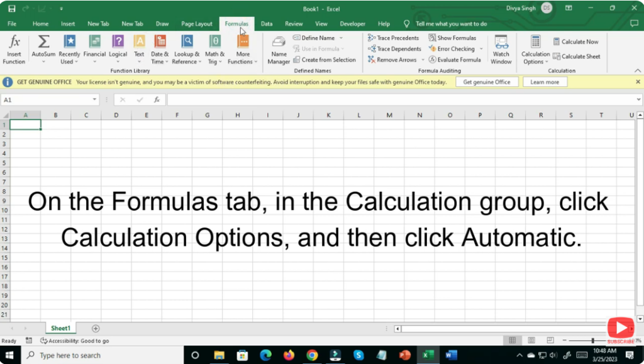Click Calculate Now
This screenshot has width=644, height=364.
click(576, 41)
